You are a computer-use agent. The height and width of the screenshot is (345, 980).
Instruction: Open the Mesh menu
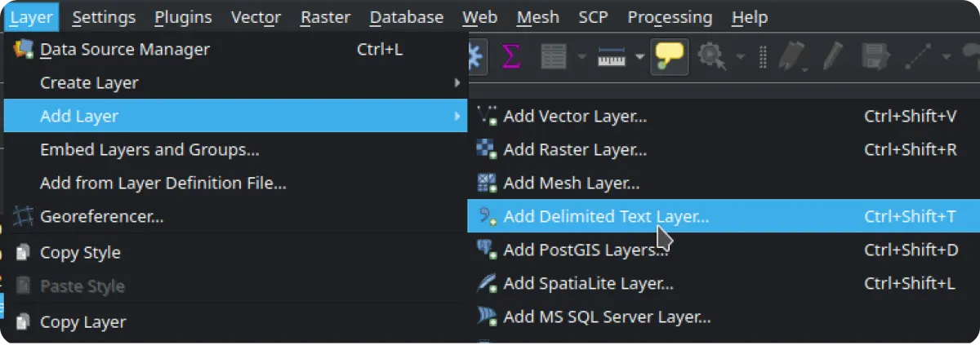[x=538, y=16]
